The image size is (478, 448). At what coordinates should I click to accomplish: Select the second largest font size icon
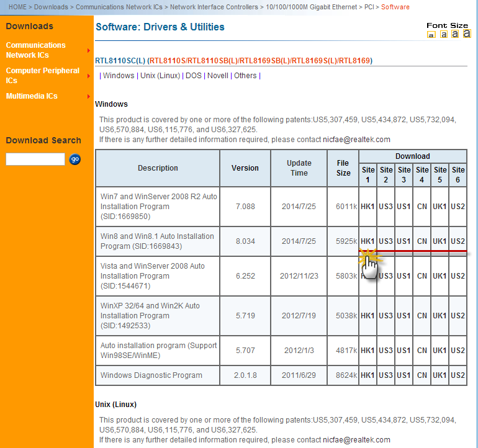point(455,34)
